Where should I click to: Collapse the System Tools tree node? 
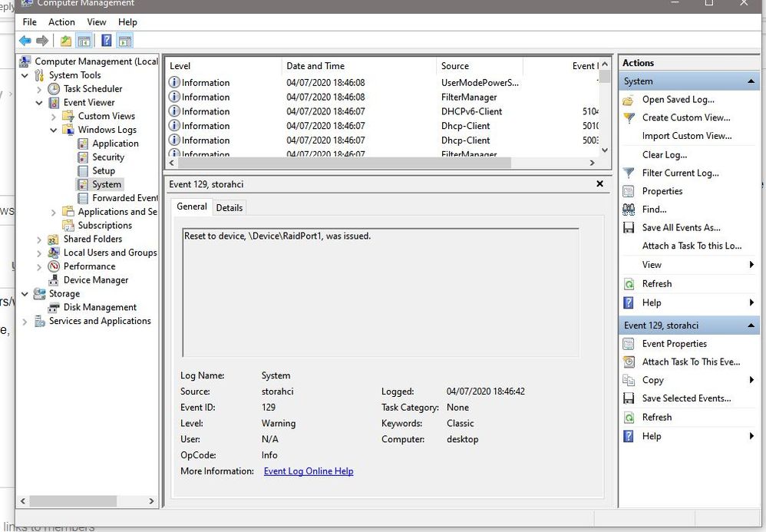coord(25,76)
